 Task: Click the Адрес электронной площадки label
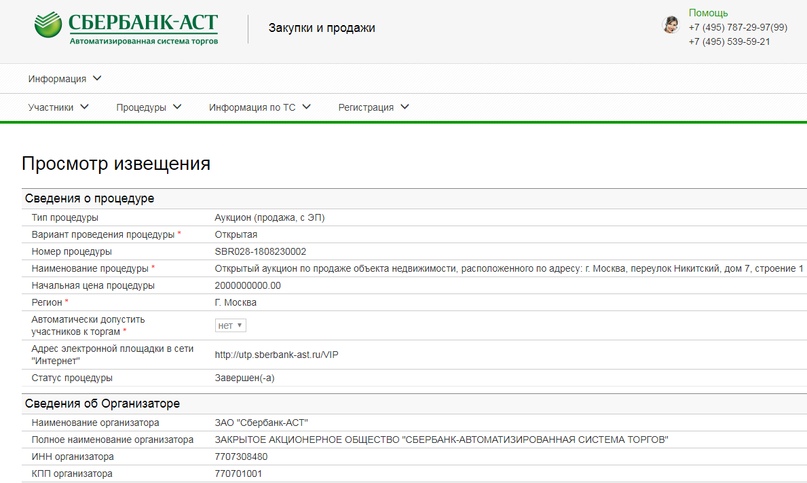[x=112, y=355]
